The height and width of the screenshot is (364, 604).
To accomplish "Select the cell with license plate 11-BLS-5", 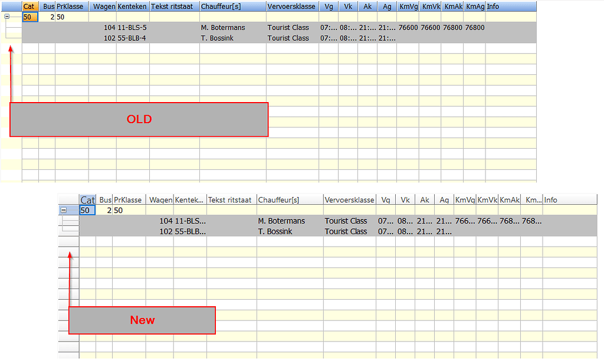I will click(x=132, y=28).
